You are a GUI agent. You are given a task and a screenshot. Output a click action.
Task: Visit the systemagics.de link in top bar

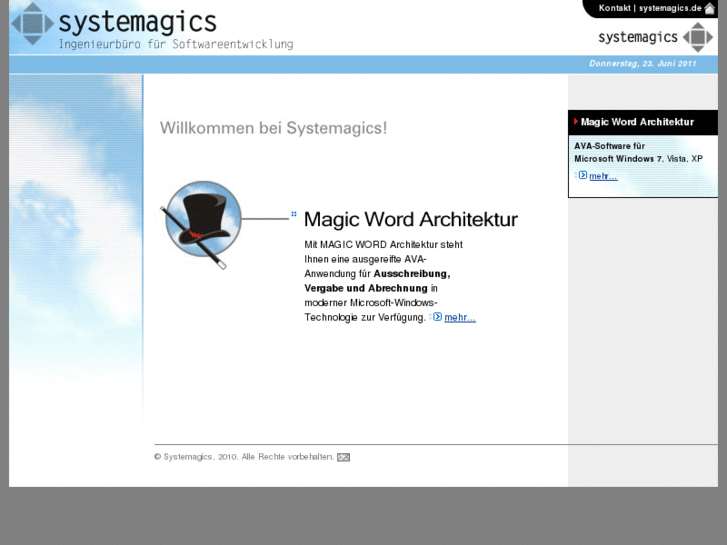point(670,8)
